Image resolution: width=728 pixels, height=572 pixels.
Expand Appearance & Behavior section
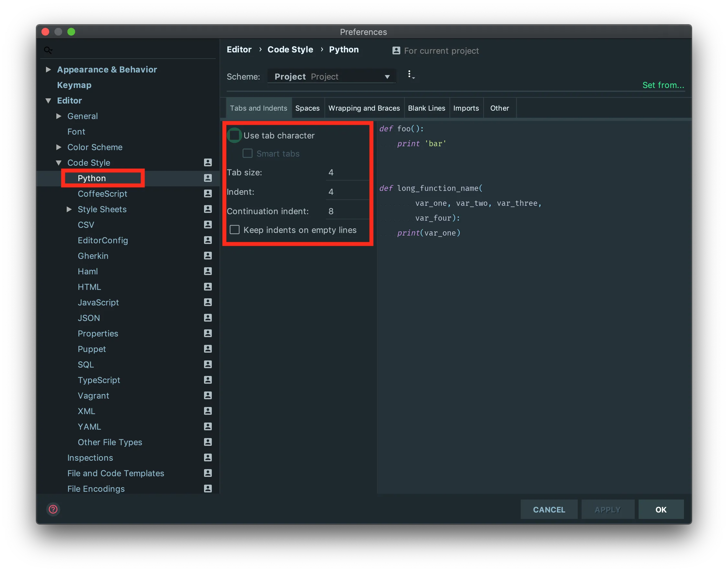pyautogui.click(x=48, y=70)
